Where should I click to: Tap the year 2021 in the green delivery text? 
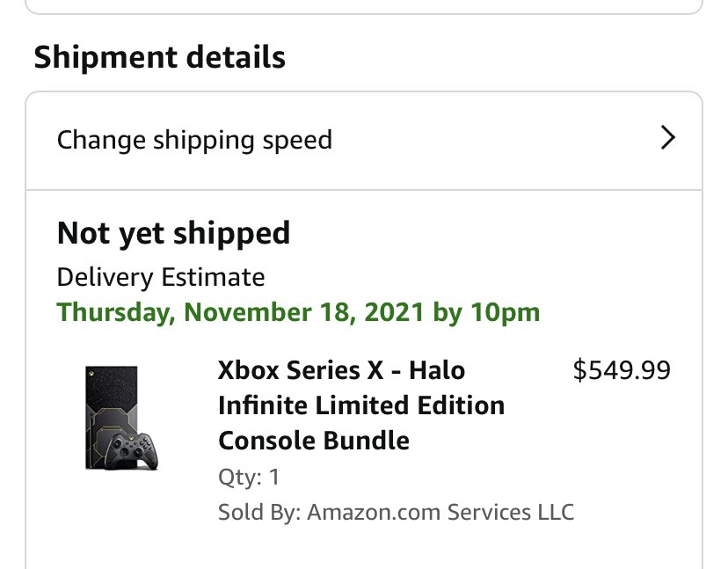pyautogui.click(x=394, y=312)
